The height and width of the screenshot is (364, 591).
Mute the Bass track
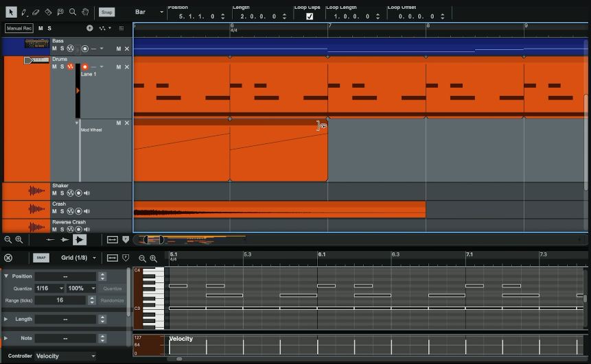55,49
